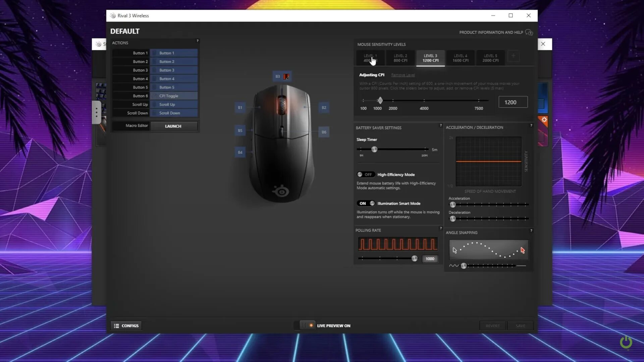Click the help icon in Battery Saver Settings
The height and width of the screenshot is (362, 644).
pyautogui.click(x=441, y=125)
